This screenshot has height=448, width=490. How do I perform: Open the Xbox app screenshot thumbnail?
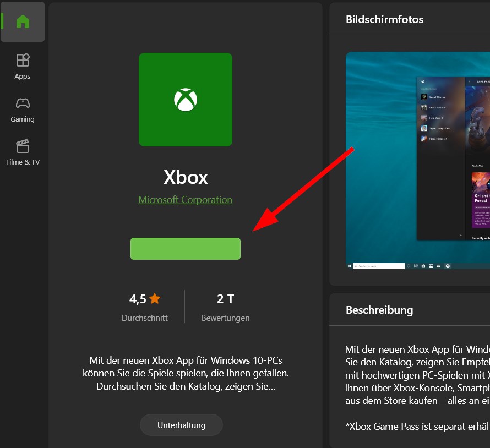[418, 161]
